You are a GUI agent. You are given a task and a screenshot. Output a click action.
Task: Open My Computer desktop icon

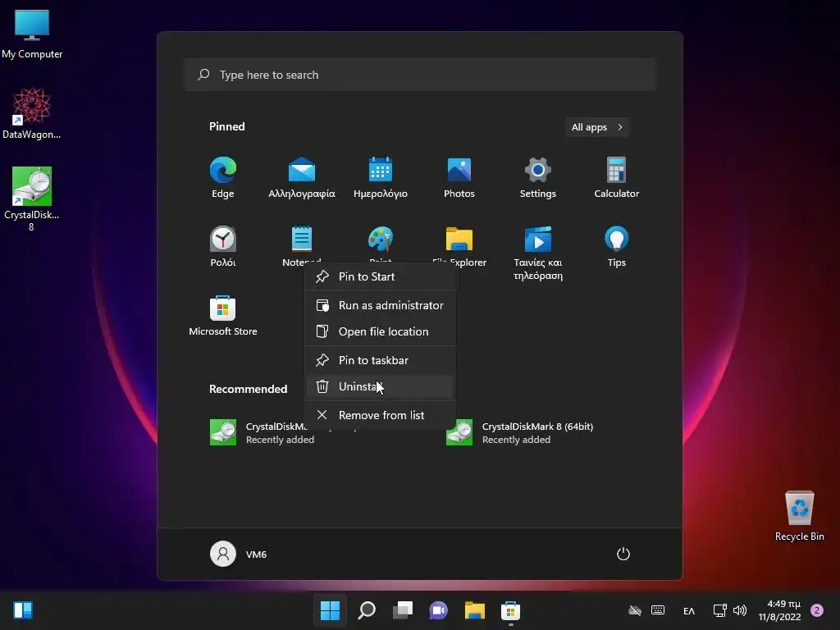(32, 34)
